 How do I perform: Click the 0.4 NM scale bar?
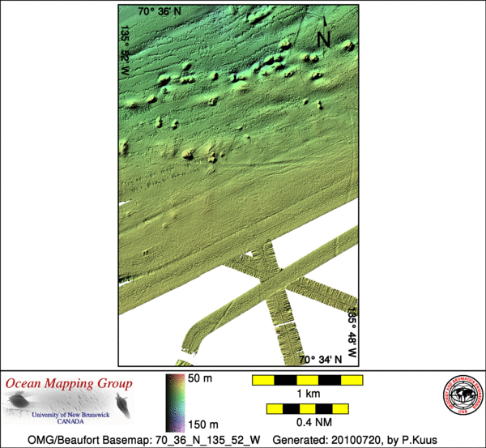point(307,409)
